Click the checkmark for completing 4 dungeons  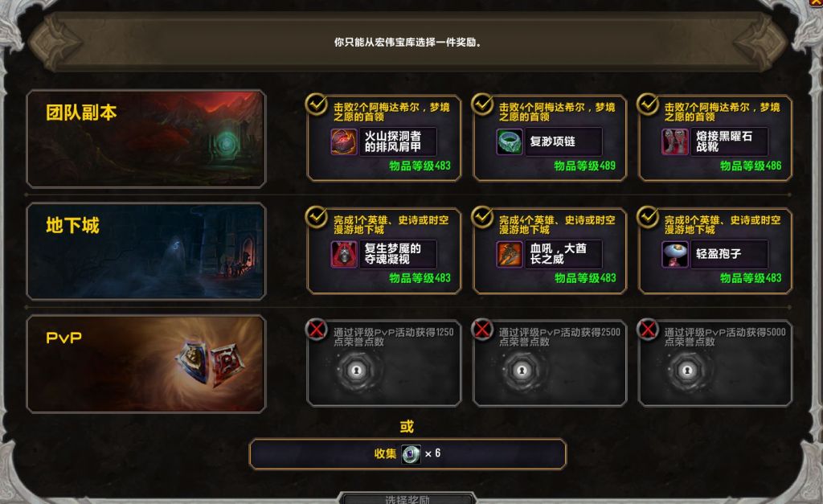[x=482, y=217]
